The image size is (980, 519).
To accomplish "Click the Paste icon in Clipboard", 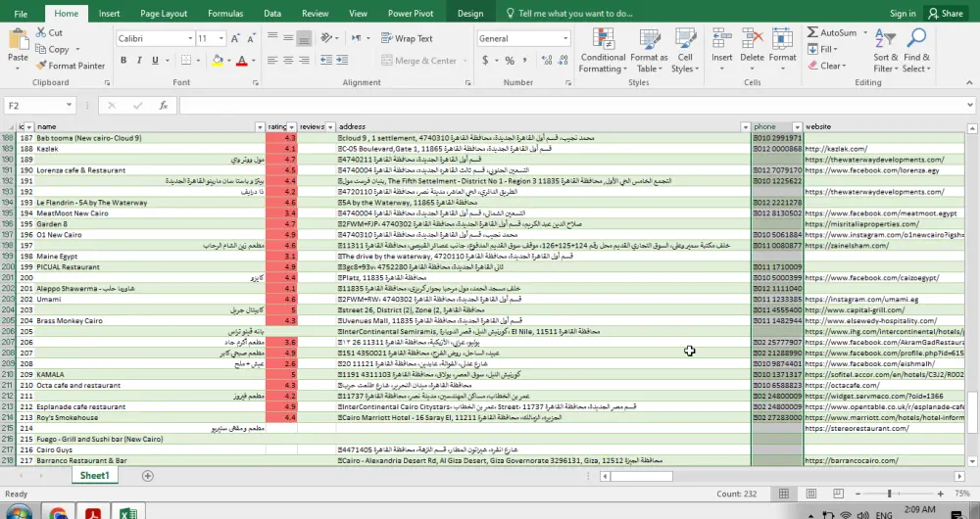I will tap(18, 39).
